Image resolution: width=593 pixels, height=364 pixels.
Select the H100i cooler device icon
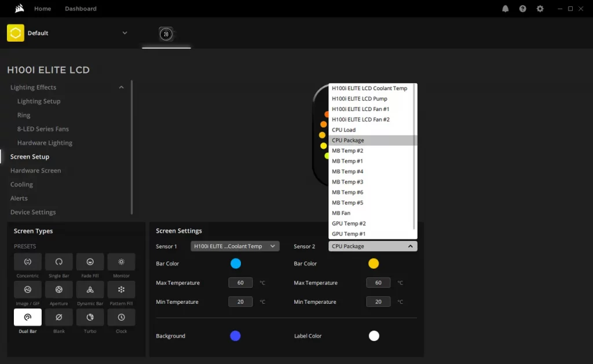[166, 34]
